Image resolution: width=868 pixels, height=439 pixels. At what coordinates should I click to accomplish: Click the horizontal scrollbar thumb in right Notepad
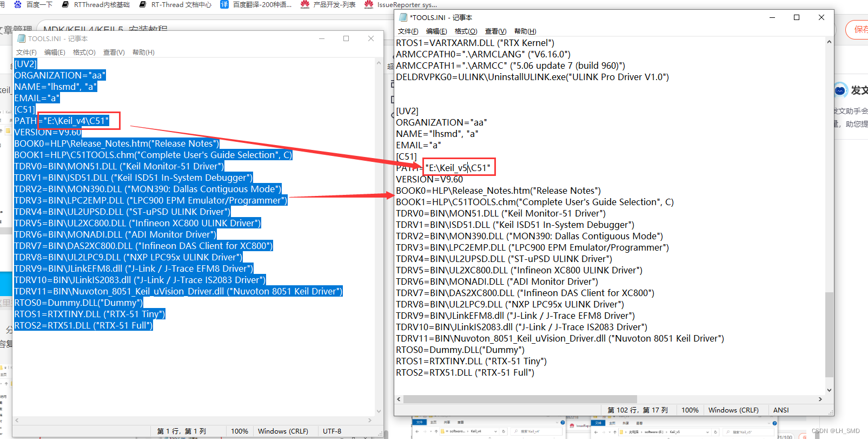[x=520, y=399]
